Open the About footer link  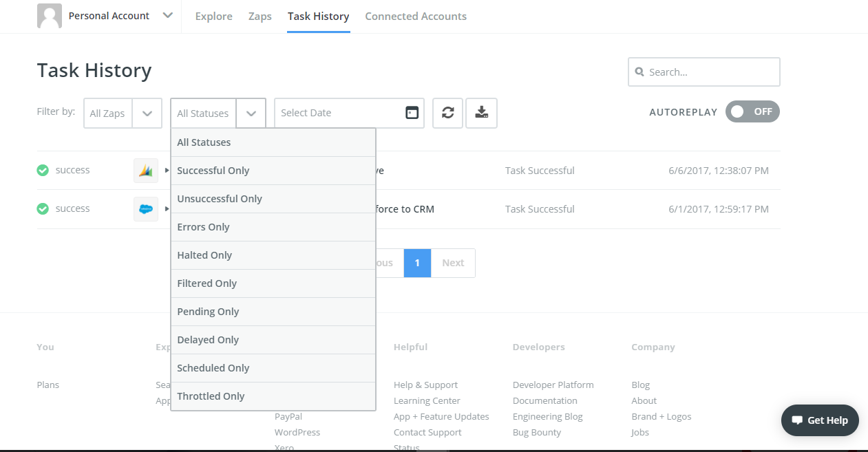(x=644, y=400)
